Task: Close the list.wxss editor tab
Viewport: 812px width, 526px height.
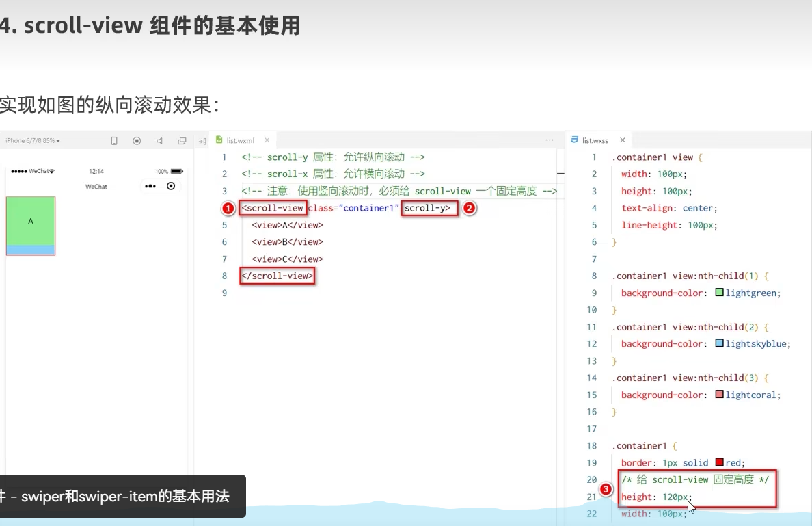Action: pyautogui.click(x=623, y=140)
